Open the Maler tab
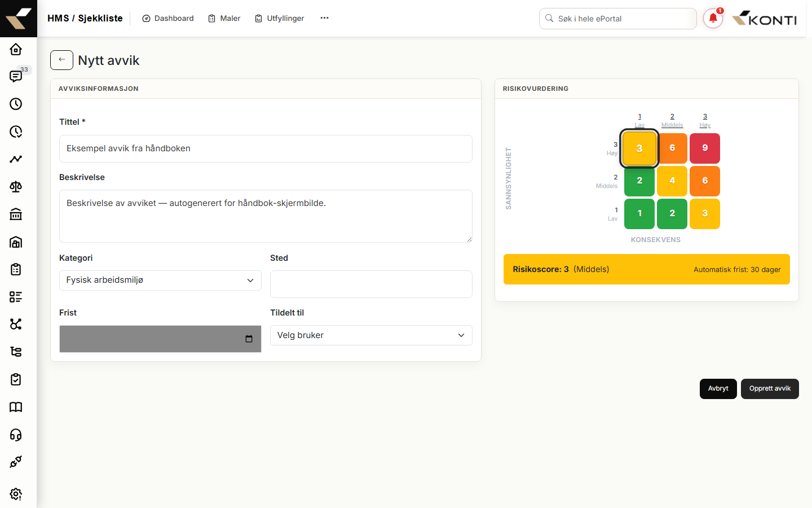812x508 pixels. pyautogui.click(x=224, y=19)
